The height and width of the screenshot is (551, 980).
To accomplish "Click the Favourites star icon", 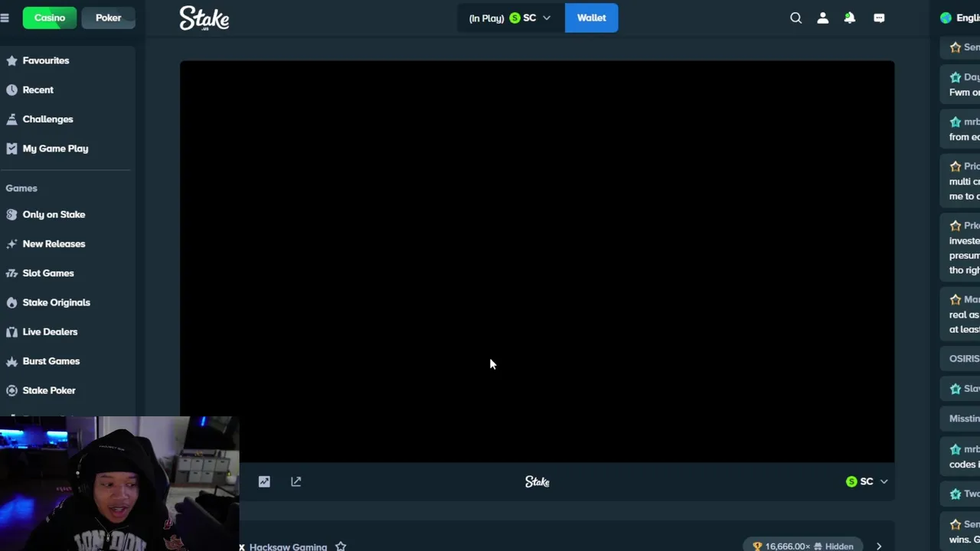I will tap(11, 60).
